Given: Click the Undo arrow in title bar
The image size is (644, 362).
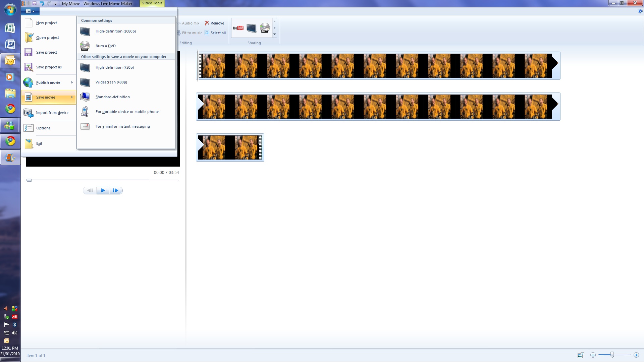Looking at the screenshot, I should tap(42, 3).
